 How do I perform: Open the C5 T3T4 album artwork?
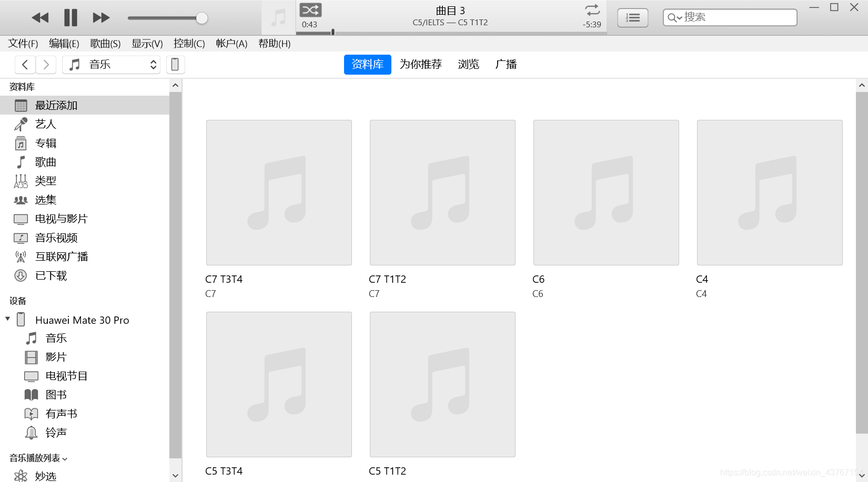coord(279,384)
